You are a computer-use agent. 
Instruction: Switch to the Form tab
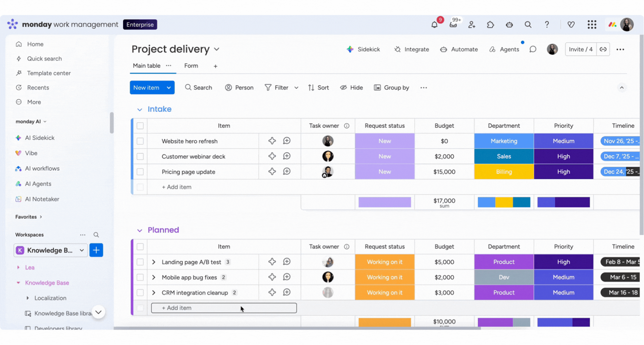tap(191, 66)
